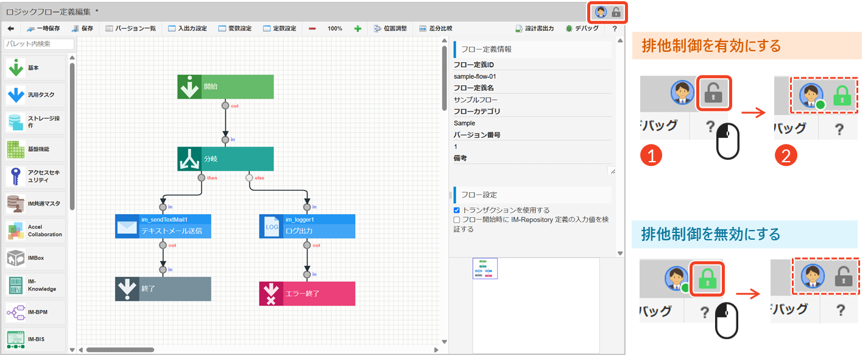The image size is (868, 355).
Task: Open help with the question mark icon
Action: [x=615, y=29]
